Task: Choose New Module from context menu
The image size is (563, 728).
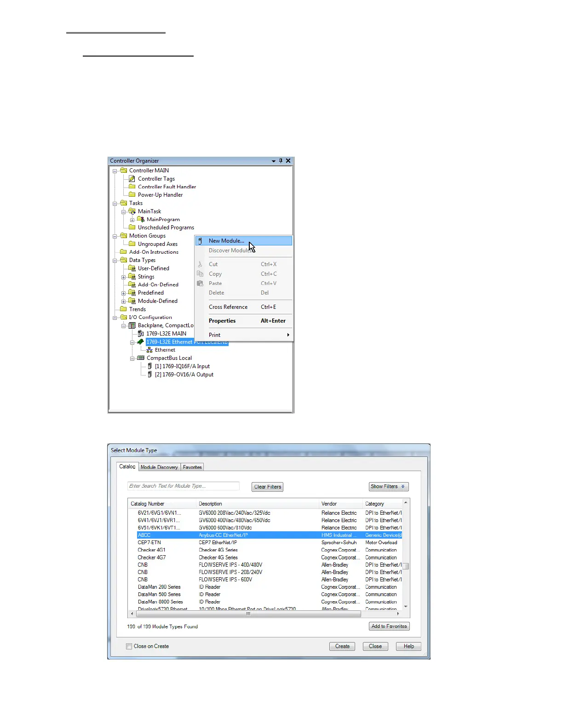Action: coord(226,241)
